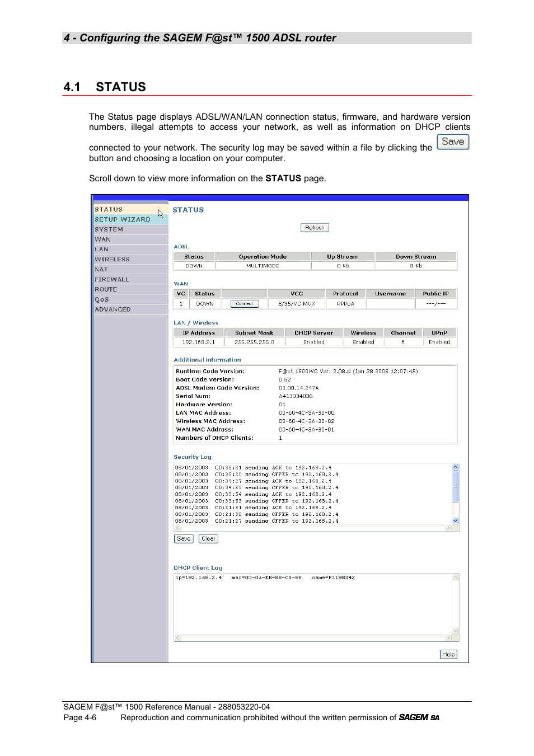
Task: Click Security Log scroll down arrow
Action: tap(455, 520)
